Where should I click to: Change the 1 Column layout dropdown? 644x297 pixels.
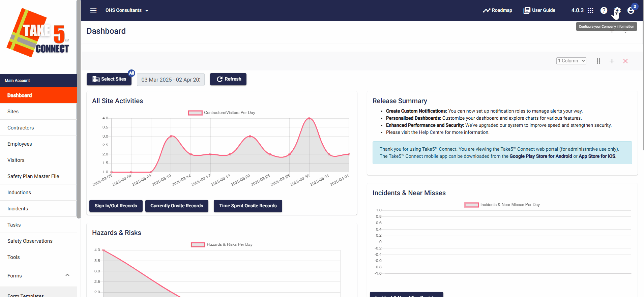(571, 61)
